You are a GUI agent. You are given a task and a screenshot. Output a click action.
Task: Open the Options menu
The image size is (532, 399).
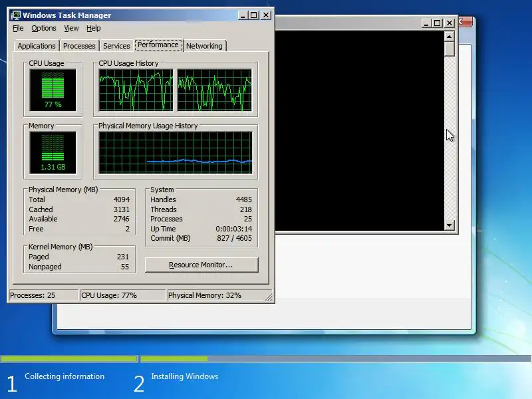44,28
